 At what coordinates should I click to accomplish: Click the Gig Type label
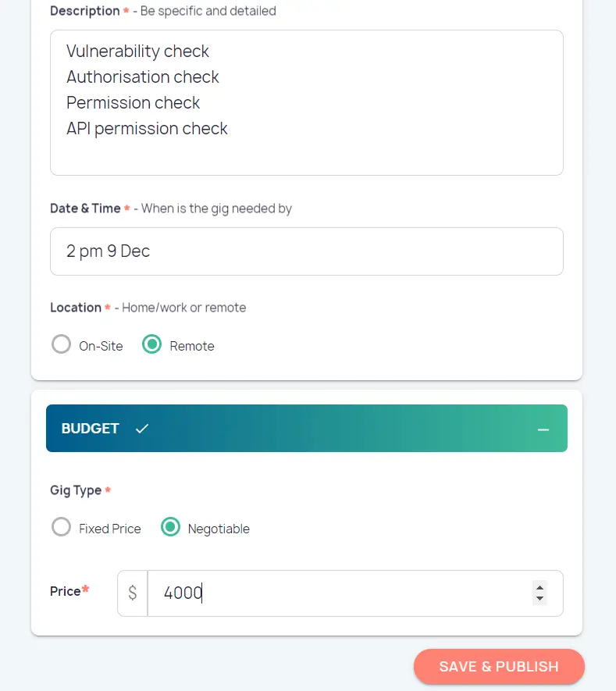[76, 490]
